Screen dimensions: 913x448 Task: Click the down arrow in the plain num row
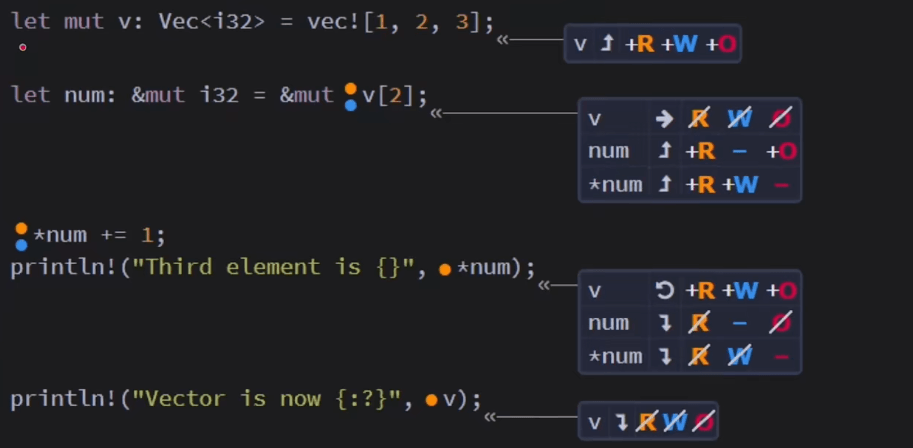click(666, 323)
